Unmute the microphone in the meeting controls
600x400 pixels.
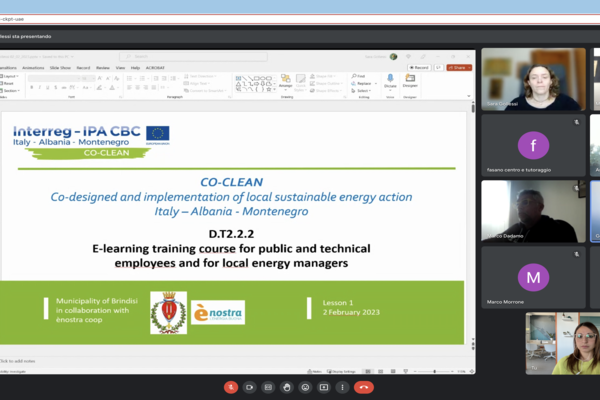tap(231, 387)
